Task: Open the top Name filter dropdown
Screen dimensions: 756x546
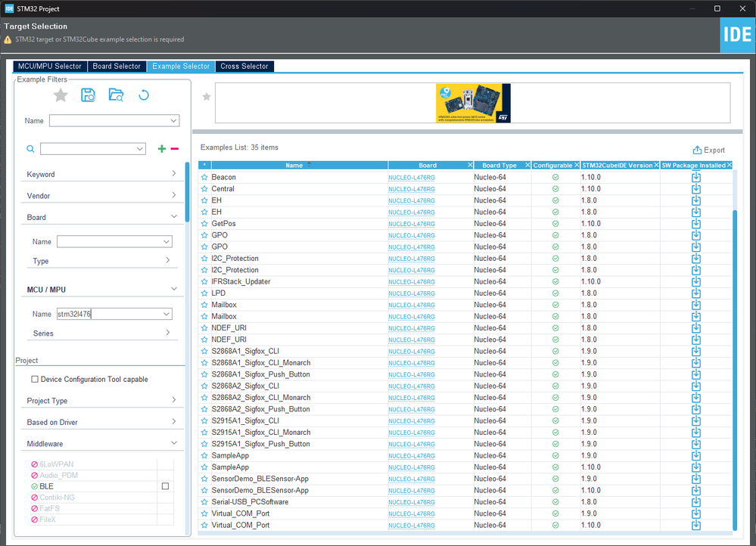Action: [173, 120]
